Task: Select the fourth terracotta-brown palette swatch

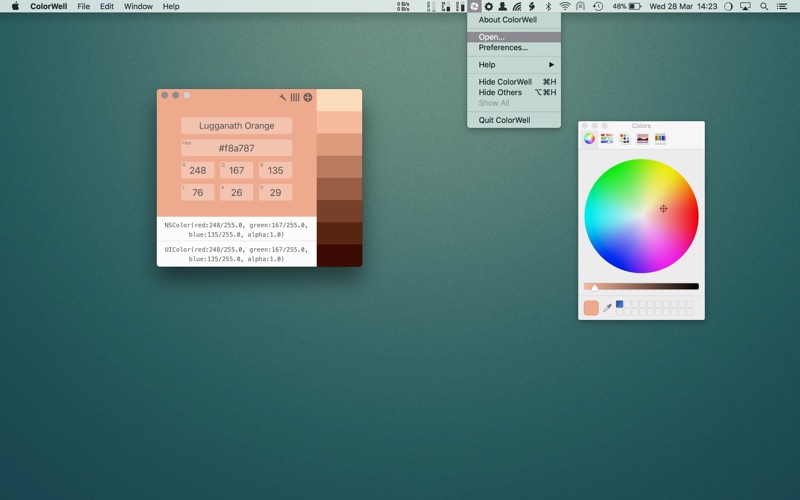Action: click(339, 167)
